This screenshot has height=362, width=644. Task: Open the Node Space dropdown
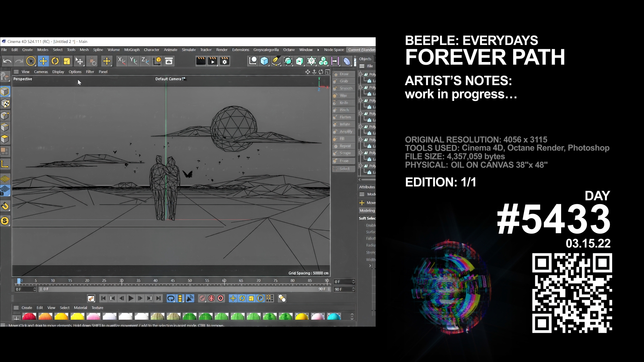pyautogui.click(x=361, y=50)
